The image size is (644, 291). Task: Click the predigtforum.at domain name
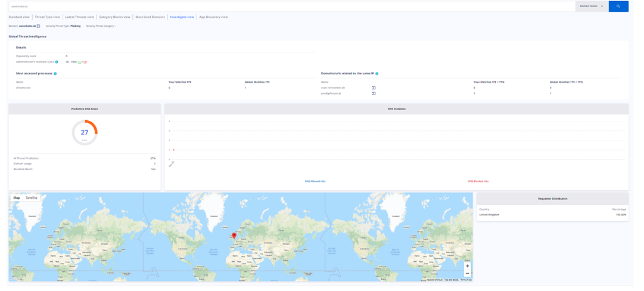pos(330,93)
